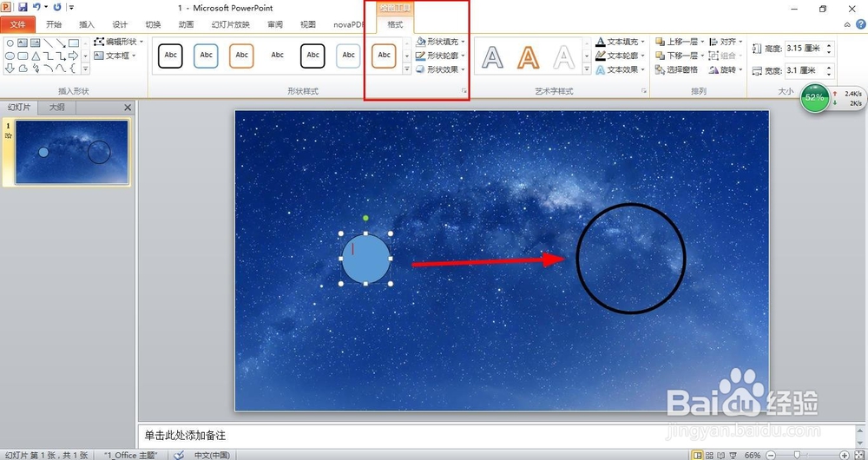
Task: Click the 高度 height input field
Action: (806, 48)
